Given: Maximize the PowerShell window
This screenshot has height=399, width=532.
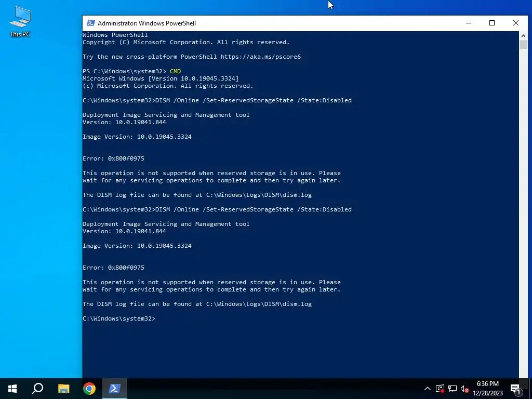Looking at the screenshot, I should [x=492, y=23].
